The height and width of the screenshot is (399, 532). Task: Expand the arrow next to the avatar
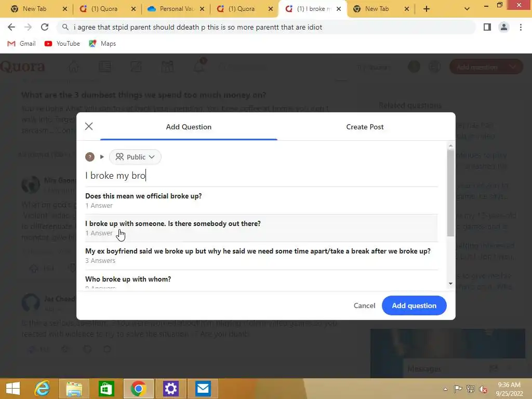[102, 157]
